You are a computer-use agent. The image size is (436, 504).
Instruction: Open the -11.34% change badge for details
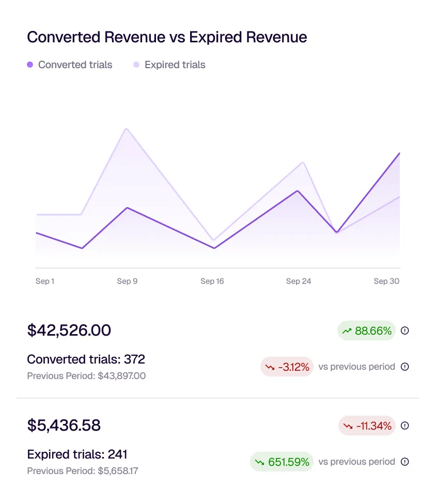click(x=367, y=426)
